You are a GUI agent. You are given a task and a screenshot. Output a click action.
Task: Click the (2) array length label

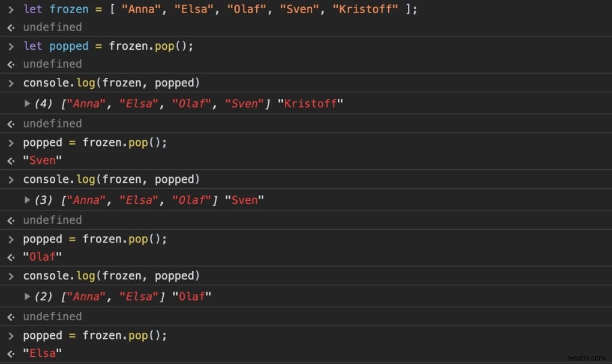[x=43, y=296]
